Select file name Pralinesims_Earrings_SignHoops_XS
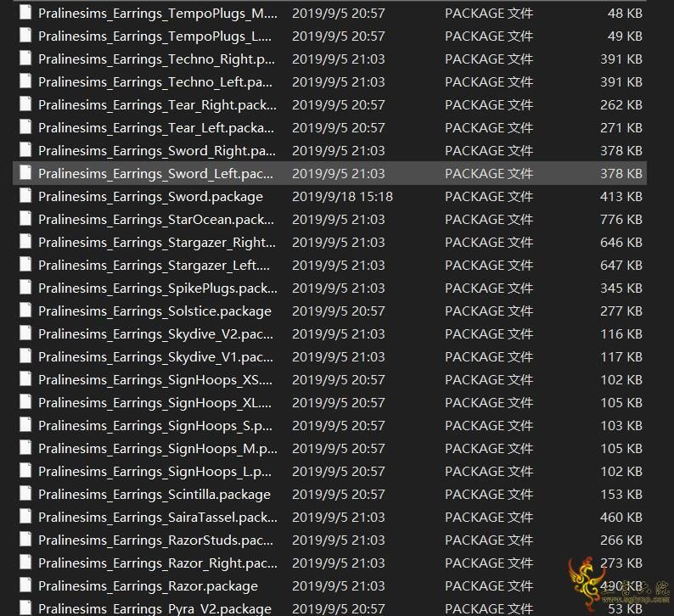 [x=155, y=380]
